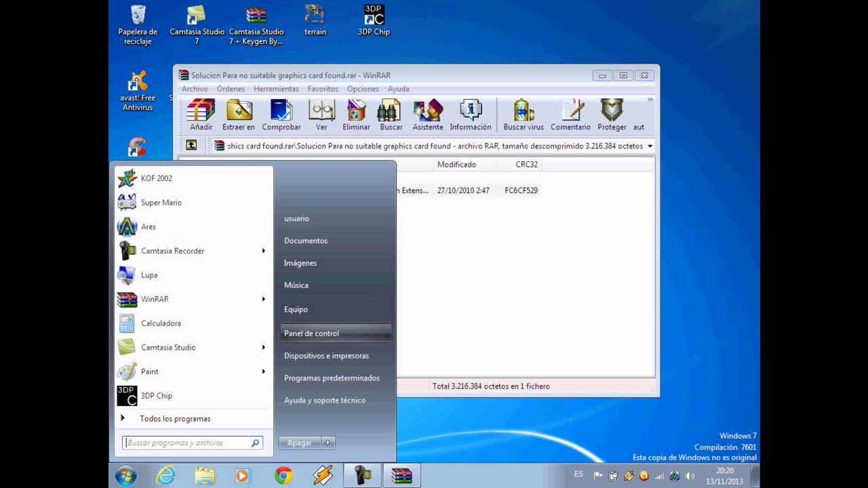Open Google Chrome on the taskbar

pyautogui.click(x=283, y=476)
